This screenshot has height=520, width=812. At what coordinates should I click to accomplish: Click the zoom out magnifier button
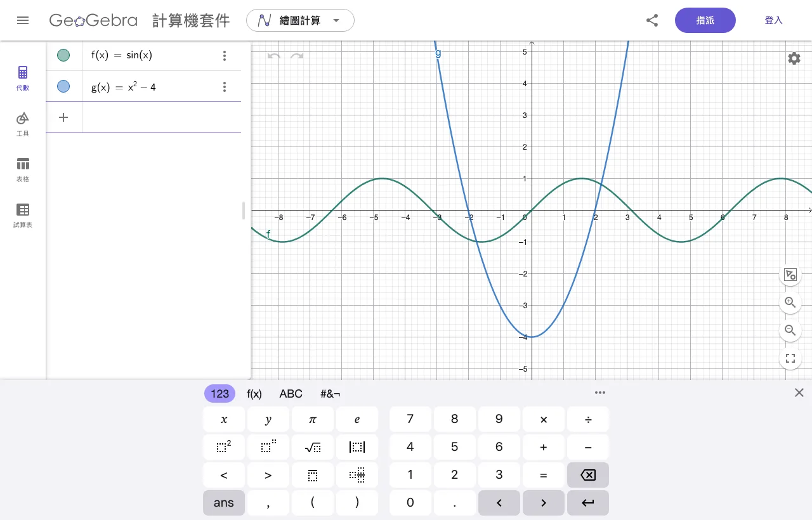point(790,330)
